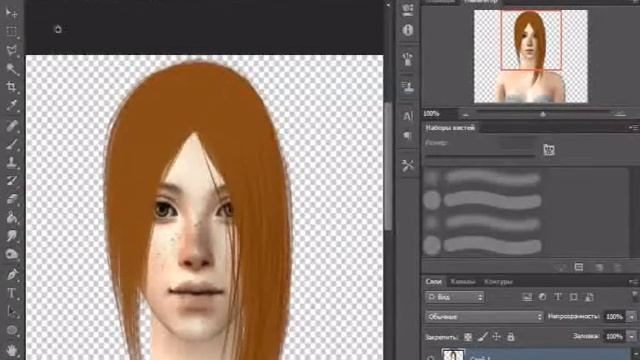The height and width of the screenshot is (360, 640).
Task: Select the Brush tool
Action: 11,144
